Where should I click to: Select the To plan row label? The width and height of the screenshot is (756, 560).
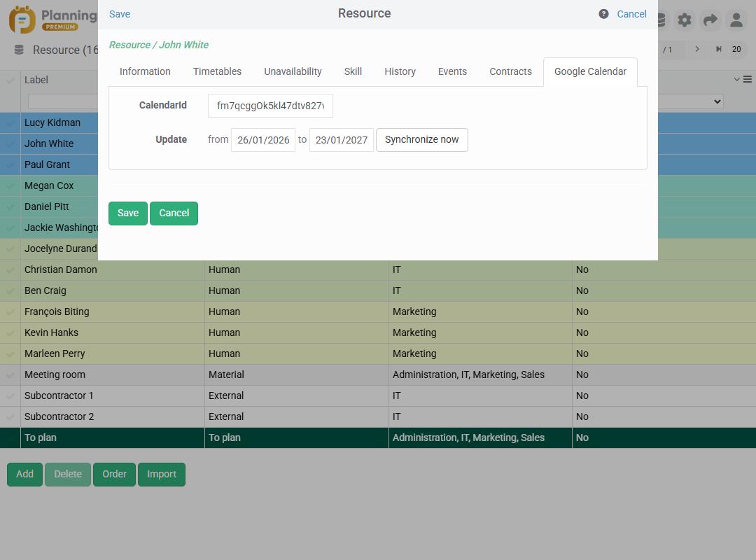(41, 438)
